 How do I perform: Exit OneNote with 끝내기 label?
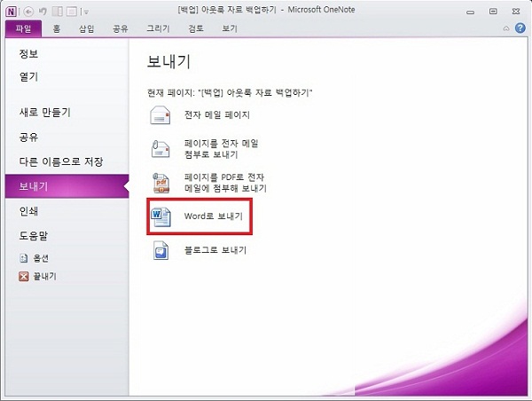click(44, 277)
